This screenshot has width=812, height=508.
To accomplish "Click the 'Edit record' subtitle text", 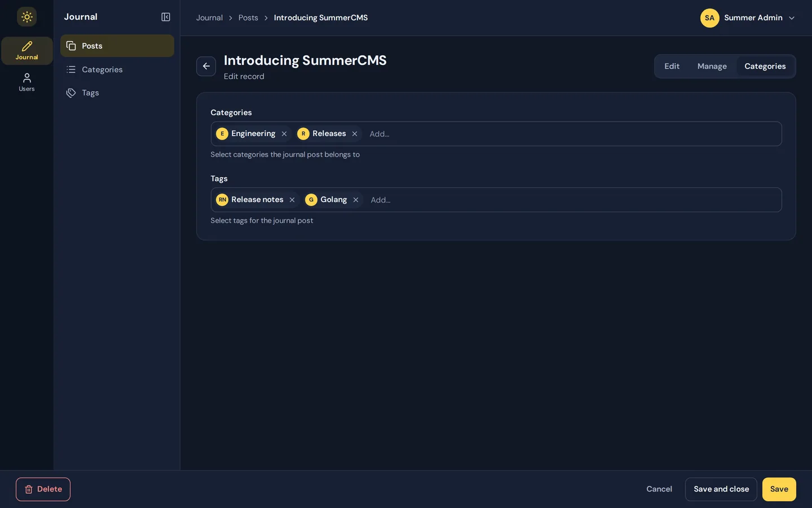I will point(244,76).
